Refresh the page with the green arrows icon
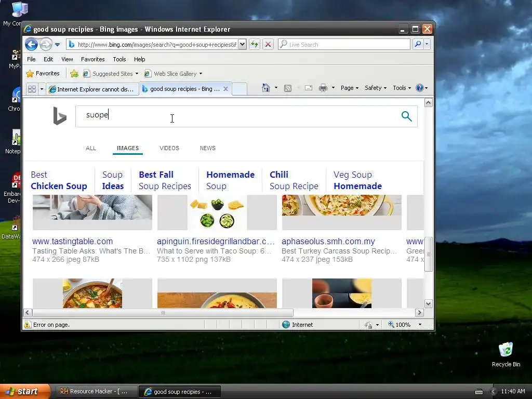Screen dimensions: 532x399 255,44
